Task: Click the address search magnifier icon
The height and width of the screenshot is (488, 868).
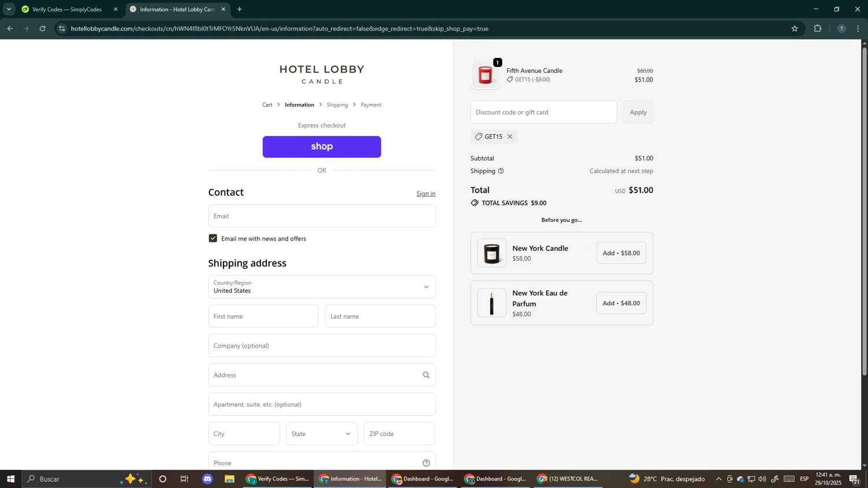Action: click(x=426, y=375)
